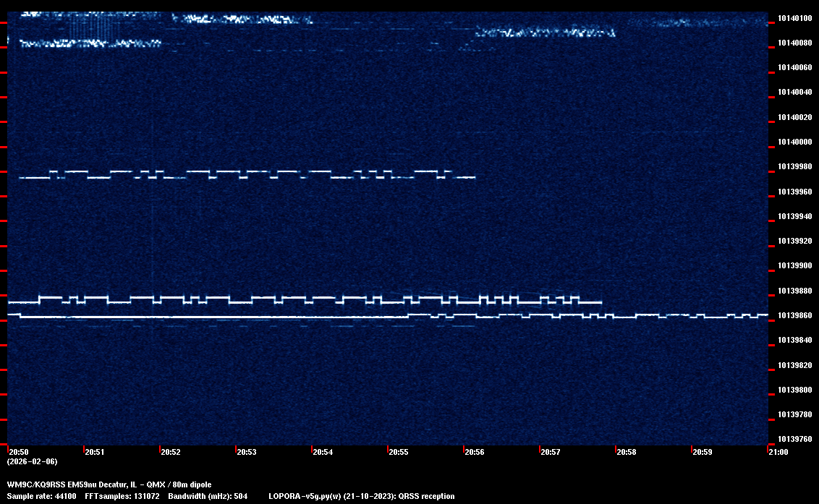Click the 10139900 frequency label
Image resolution: width=819 pixels, height=504 pixels.
(794, 266)
